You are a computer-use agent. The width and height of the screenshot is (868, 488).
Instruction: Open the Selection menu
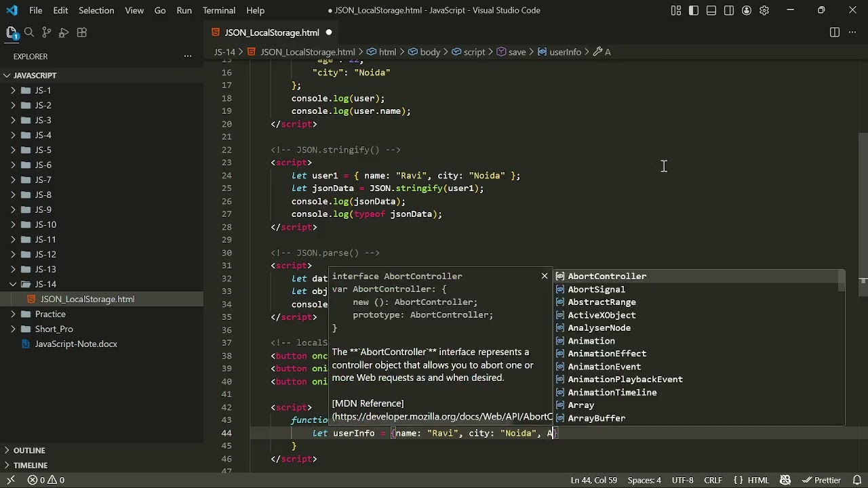click(x=96, y=10)
